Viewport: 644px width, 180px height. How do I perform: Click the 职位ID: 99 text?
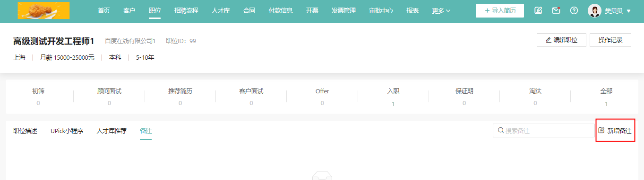coord(181,41)
